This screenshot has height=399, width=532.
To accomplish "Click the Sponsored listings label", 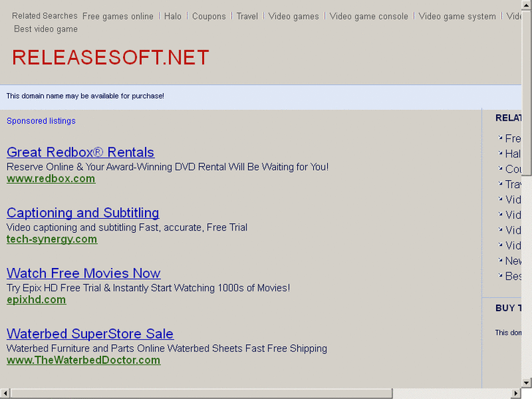I will click(41, 121).
